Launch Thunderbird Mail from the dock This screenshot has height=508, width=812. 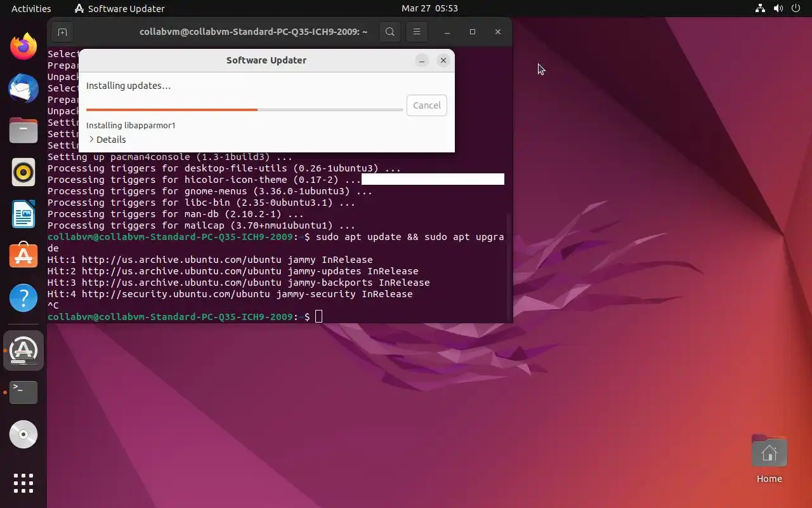pyautogui.click(x=23, y=88)
